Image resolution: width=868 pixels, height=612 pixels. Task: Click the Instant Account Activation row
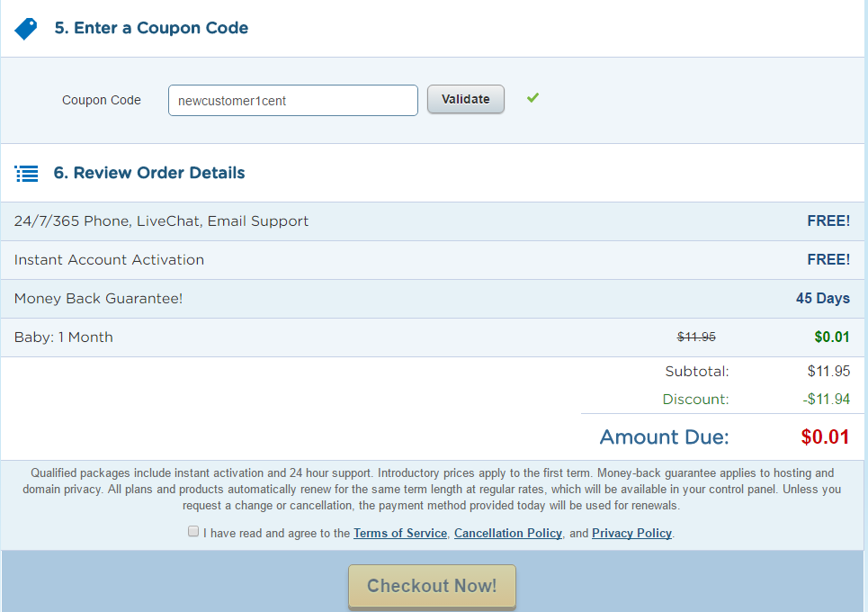[x=110, y=259]
